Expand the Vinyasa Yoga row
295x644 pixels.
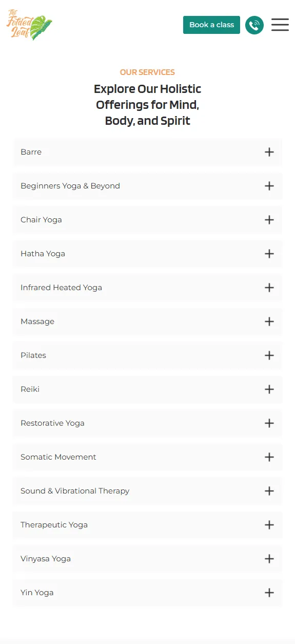coord(147,559)
